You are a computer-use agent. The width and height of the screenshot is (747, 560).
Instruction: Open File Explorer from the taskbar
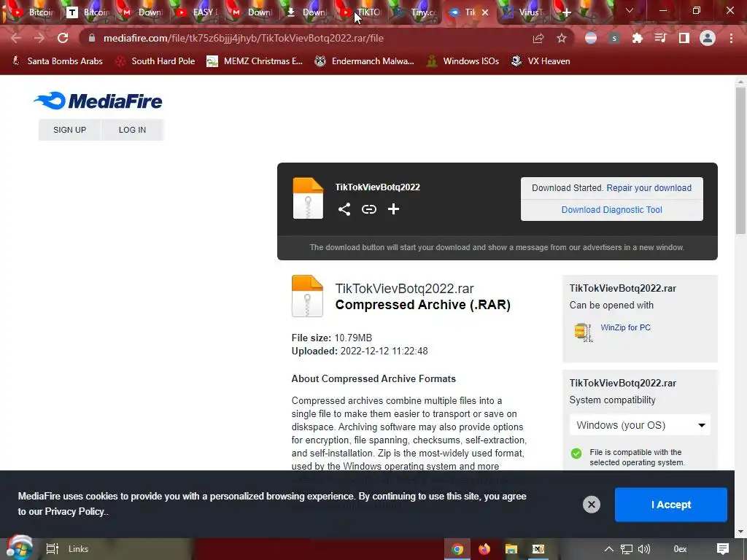(x=511, y=549)
